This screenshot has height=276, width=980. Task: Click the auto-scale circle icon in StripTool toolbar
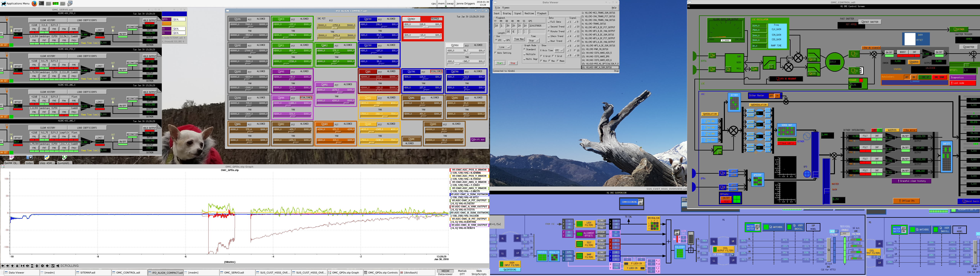click(x=43, y=266)
